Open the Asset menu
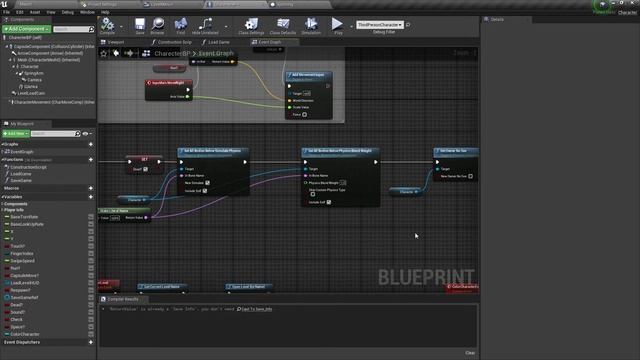The width and height of the screenshot is (640, 360). tap(35, 12)
